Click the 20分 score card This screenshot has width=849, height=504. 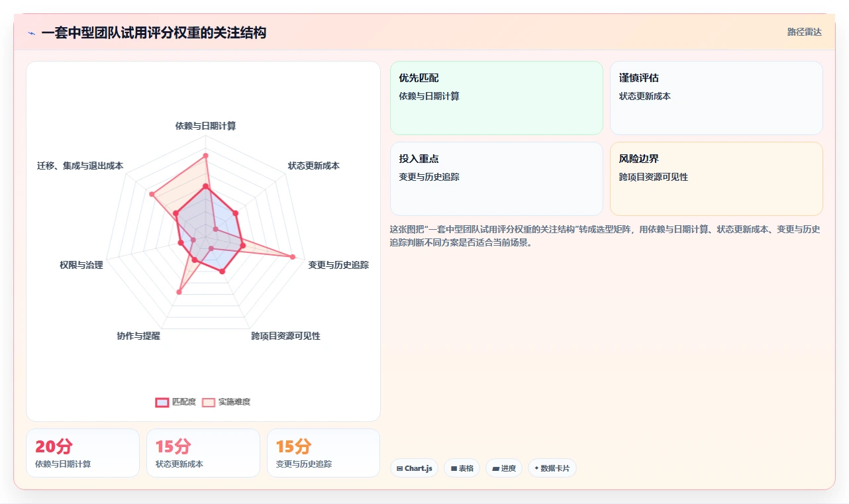coord(83,453)
